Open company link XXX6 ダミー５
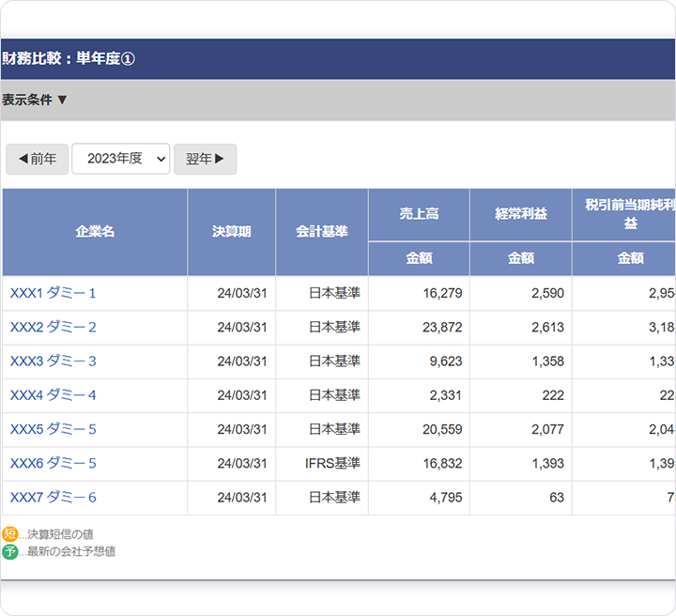Screen dimensions: 676x616 [x=54, y=463]
